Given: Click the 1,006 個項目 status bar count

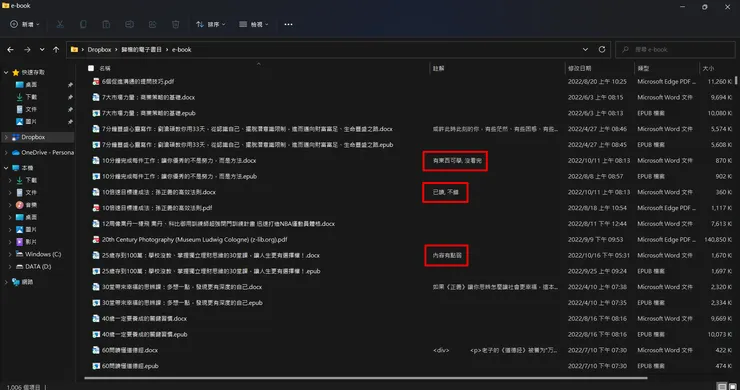Looking at the screenshot, I should 23,387.
